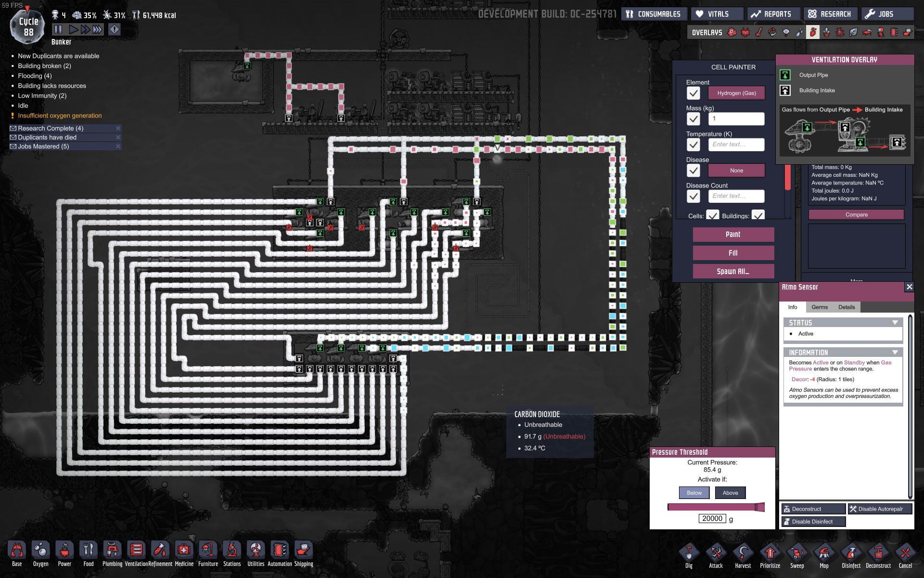Click the Spawn All button
The width and height of the screenshot is (924, 578).
[x=733, y=271]
